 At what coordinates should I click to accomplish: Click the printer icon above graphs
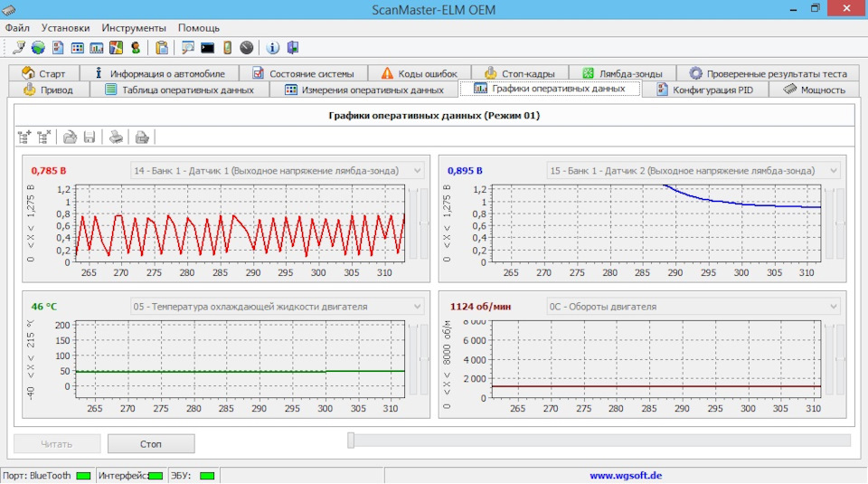pos(116,137)
